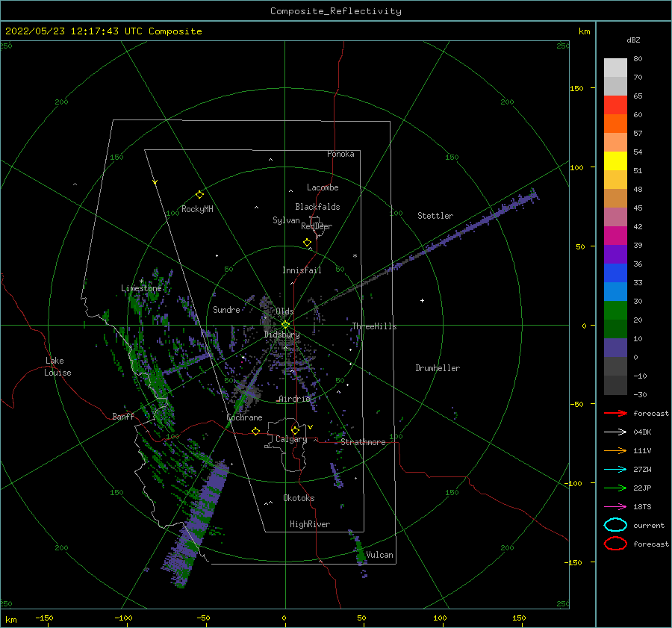
Task: Click the orange 111V arrow icon
Action: (615, 450)
